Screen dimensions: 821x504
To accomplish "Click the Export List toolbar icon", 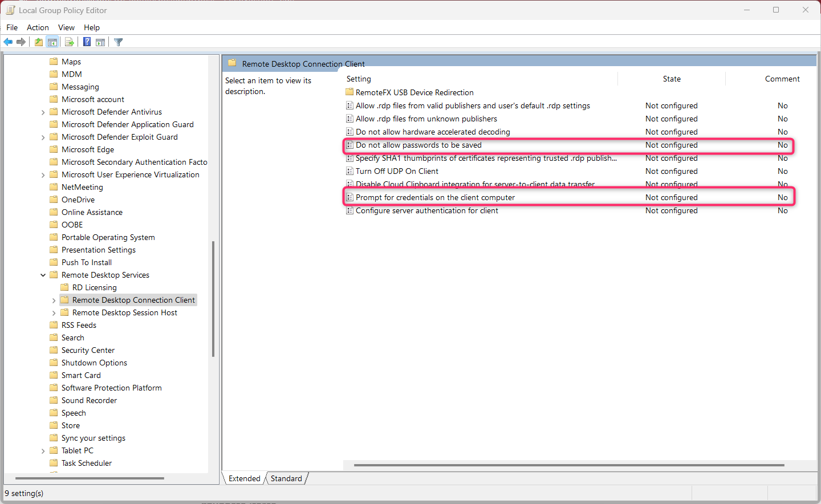I will coord(69,42).
